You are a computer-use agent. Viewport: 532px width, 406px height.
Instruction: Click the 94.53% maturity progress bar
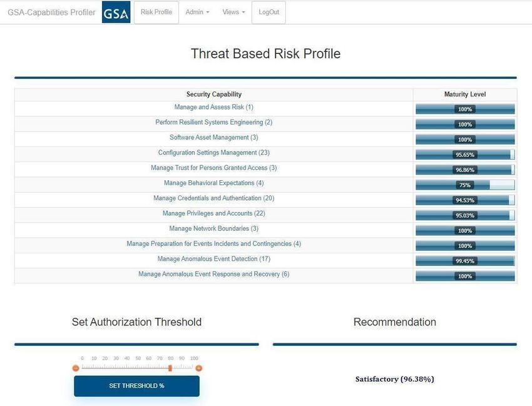click(x=465, y=200)
